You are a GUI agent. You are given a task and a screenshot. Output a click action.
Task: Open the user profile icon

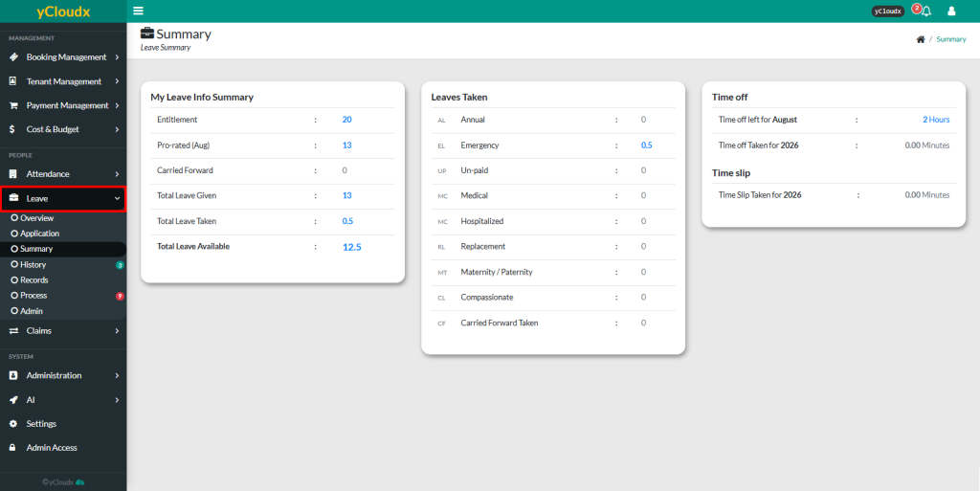coord(951,11)
